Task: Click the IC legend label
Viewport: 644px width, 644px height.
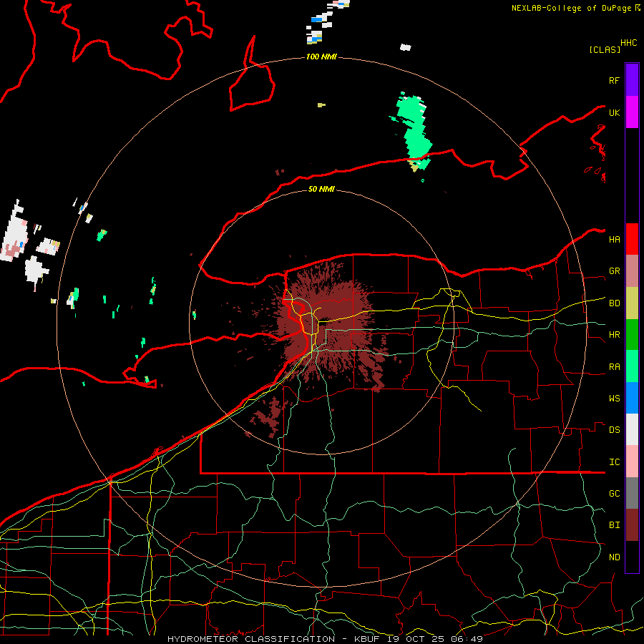Action: (614, 462)
